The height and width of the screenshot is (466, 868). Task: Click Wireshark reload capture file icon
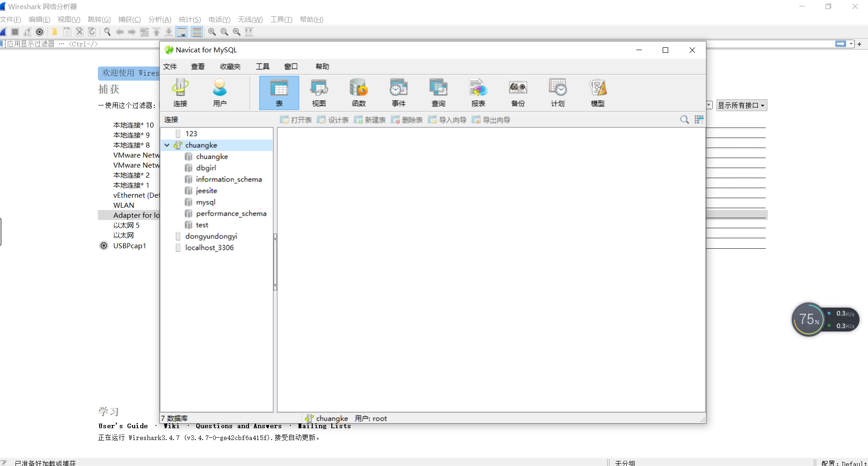[92, 32]
